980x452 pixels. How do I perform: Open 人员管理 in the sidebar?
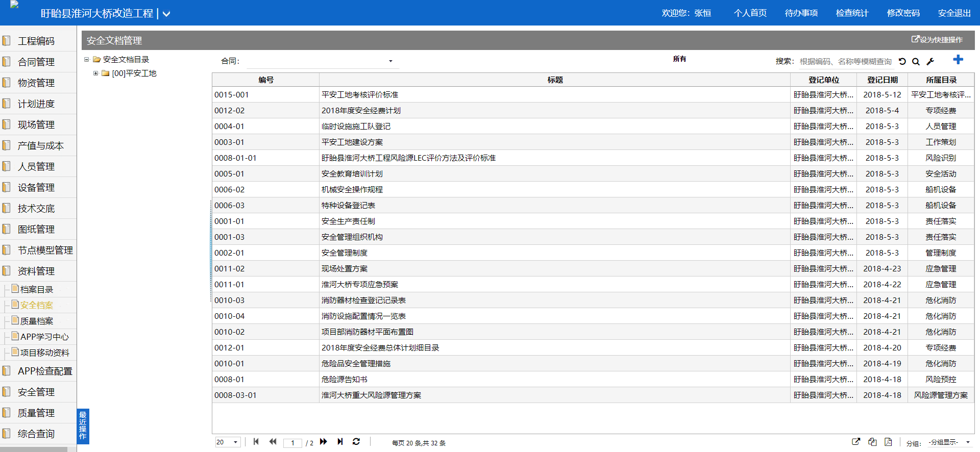pos(36,166)
